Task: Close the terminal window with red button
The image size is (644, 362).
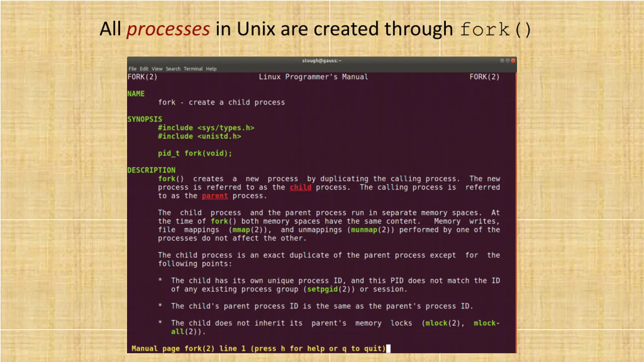Action: tap(513, 61)
